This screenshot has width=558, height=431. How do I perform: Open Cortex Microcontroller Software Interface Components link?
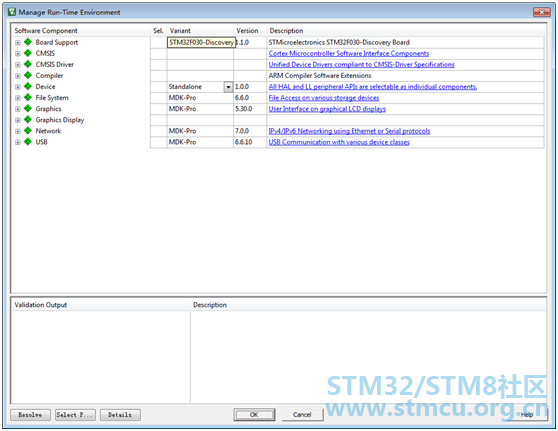coord(349,53)
